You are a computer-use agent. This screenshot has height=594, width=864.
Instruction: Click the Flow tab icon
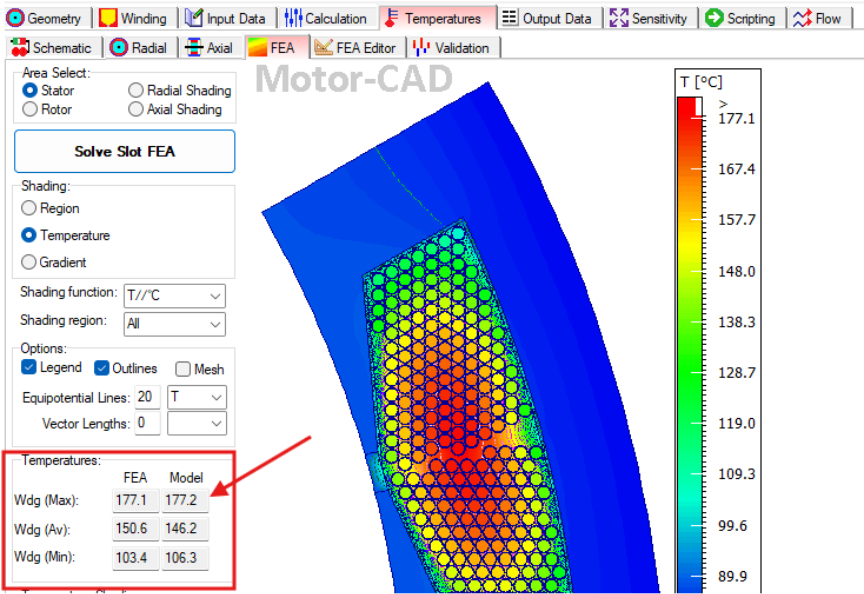point(802,18)
